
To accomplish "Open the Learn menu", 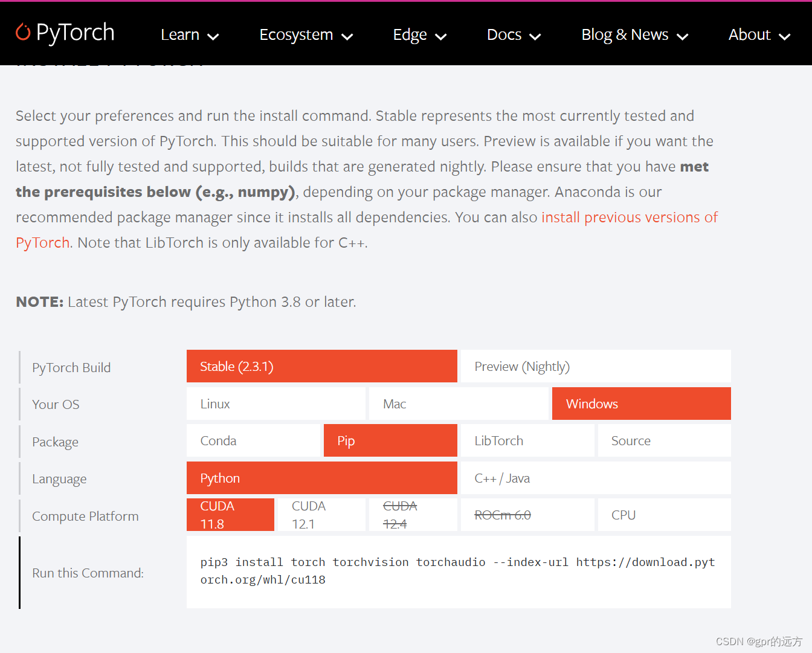I will [x=189, y=35].
